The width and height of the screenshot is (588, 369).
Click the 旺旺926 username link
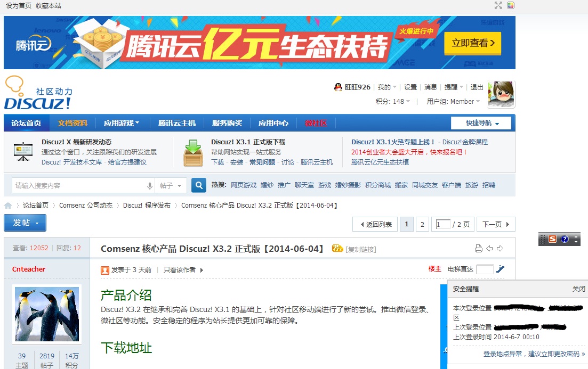pos(357,87)
